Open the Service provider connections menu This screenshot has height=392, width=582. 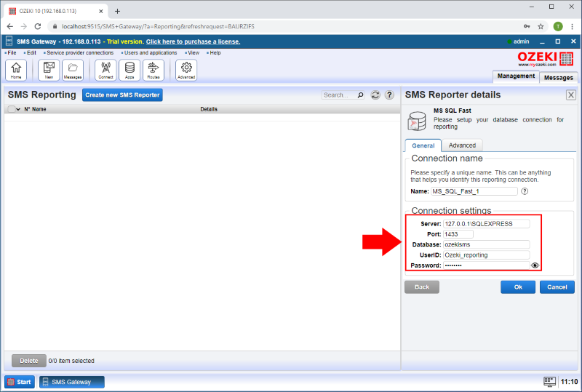79,52
